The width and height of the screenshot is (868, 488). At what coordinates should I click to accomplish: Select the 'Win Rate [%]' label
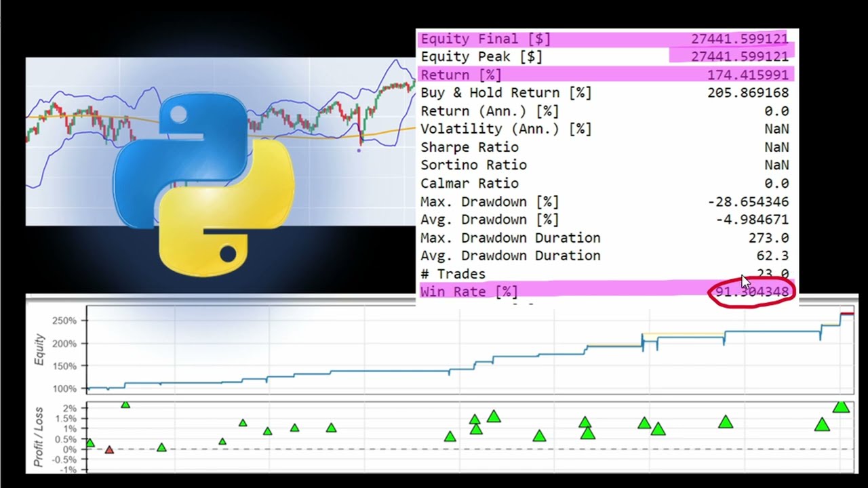pos(469,291)
